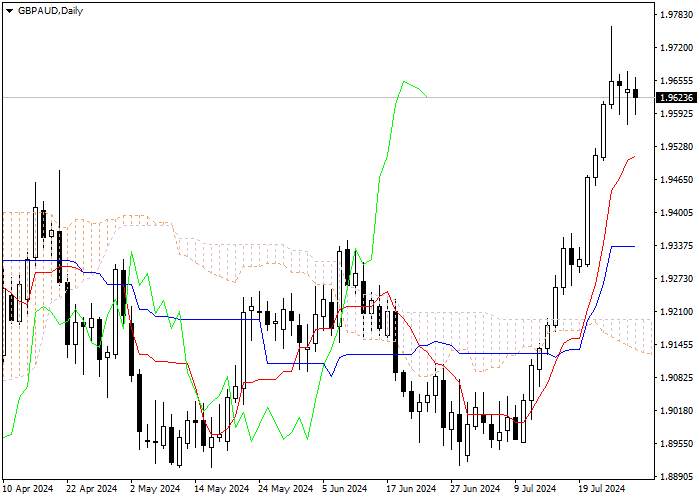
Task: Select the 27 Jun 2024 date label
Action: pos(475,489)
